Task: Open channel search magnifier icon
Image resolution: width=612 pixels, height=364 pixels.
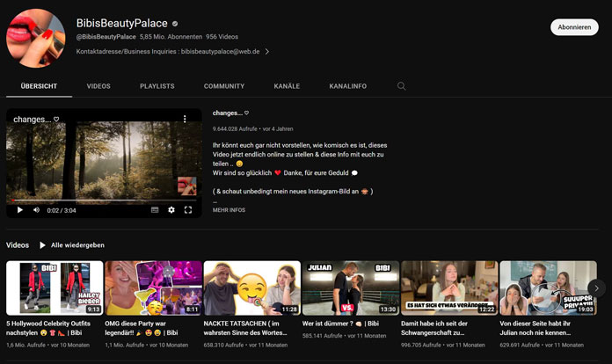Action: point(401,86)
